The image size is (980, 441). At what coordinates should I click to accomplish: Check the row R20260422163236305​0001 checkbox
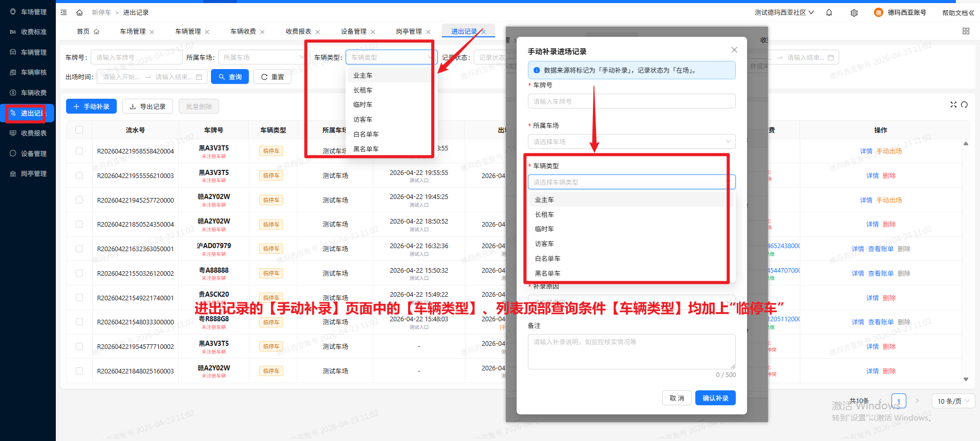coord(79,249)
